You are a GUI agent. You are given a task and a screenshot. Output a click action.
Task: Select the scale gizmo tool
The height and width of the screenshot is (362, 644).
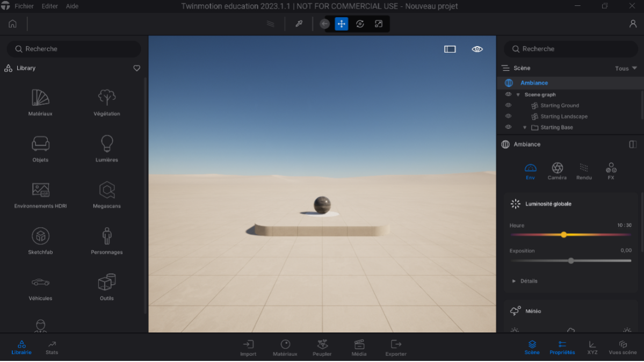379,24
